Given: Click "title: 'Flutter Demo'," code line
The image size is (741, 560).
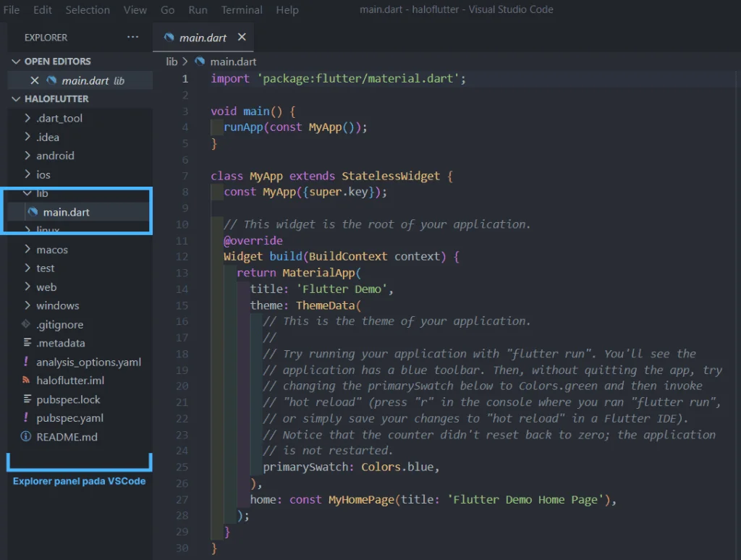Looking at the screenshot, I should [322, 289].
